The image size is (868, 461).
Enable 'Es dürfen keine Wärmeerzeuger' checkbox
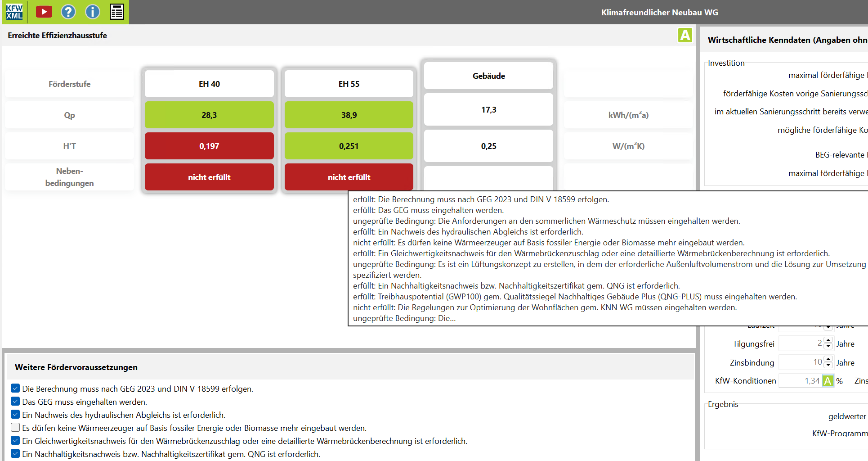pos(15,427)
